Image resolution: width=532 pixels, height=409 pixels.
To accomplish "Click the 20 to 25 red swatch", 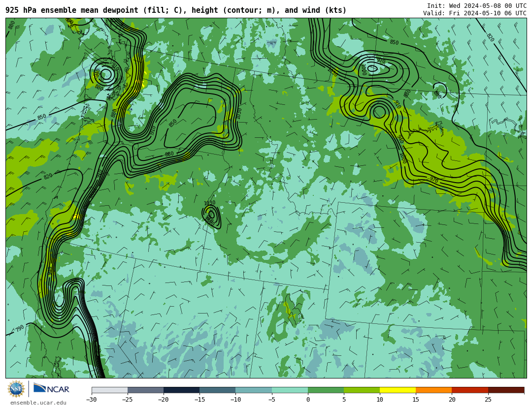I will [x=470, y=390].
